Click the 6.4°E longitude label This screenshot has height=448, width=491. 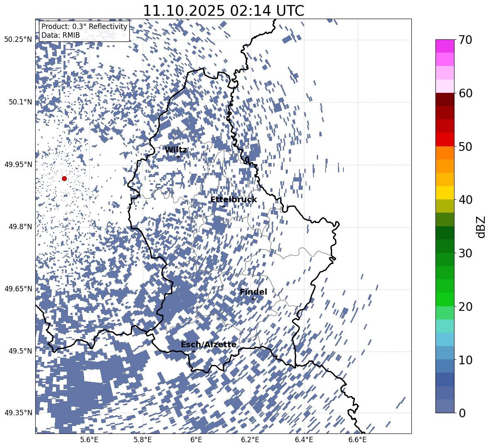(304, 440)
